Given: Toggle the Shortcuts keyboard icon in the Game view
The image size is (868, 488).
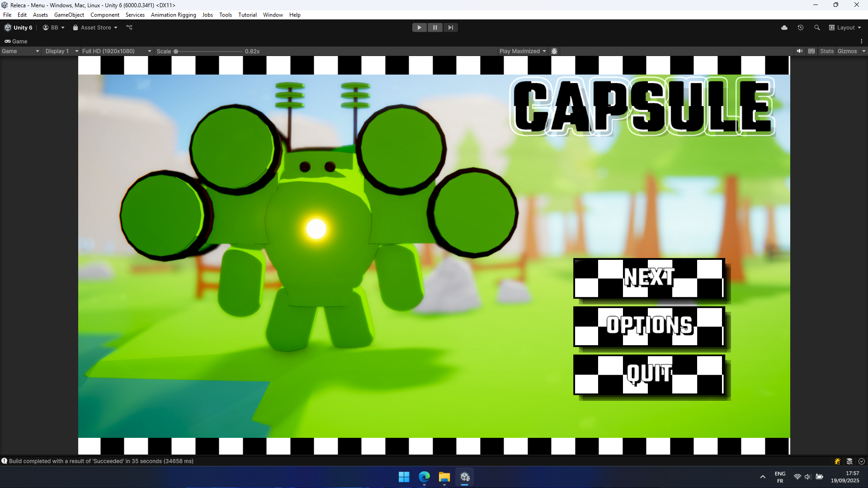Looking at the screenshot, I should click(x=811, y=51).
